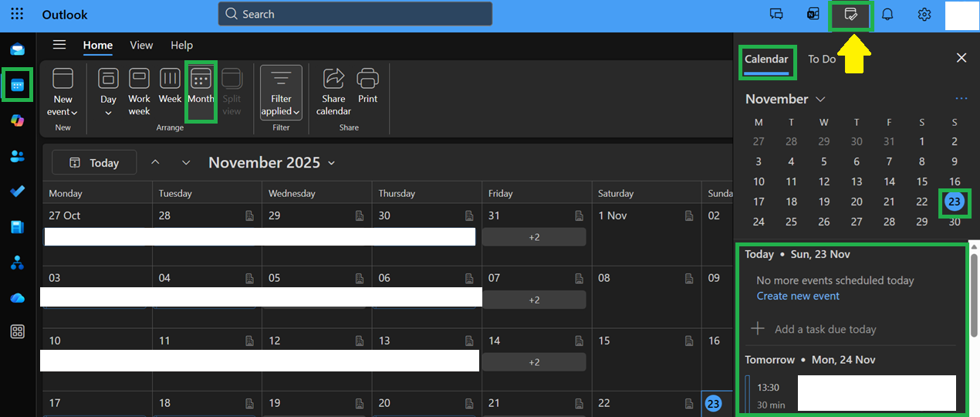Open the Help ribbon tab
980x417 pixels.
point(181,45)
